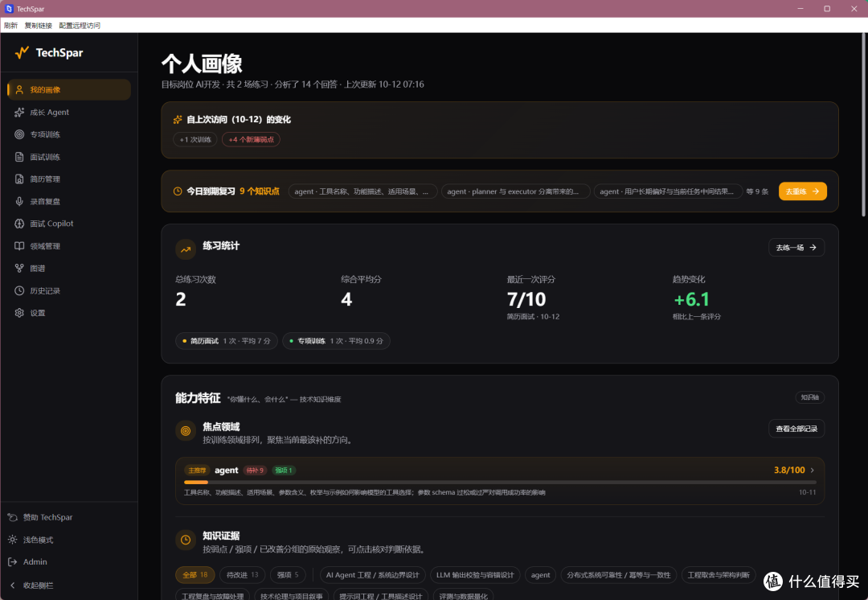The width and height of the screenshot is (868, 600).
Task: Click the 去练一场 button
Action: [x=796, y=248]
